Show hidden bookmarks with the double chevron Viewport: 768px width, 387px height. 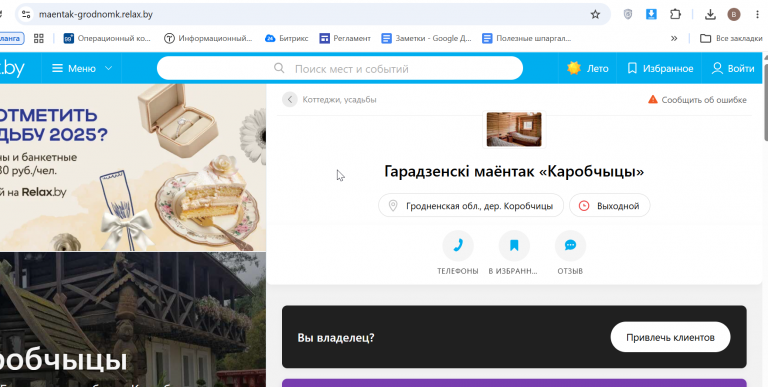click(674, 38)
